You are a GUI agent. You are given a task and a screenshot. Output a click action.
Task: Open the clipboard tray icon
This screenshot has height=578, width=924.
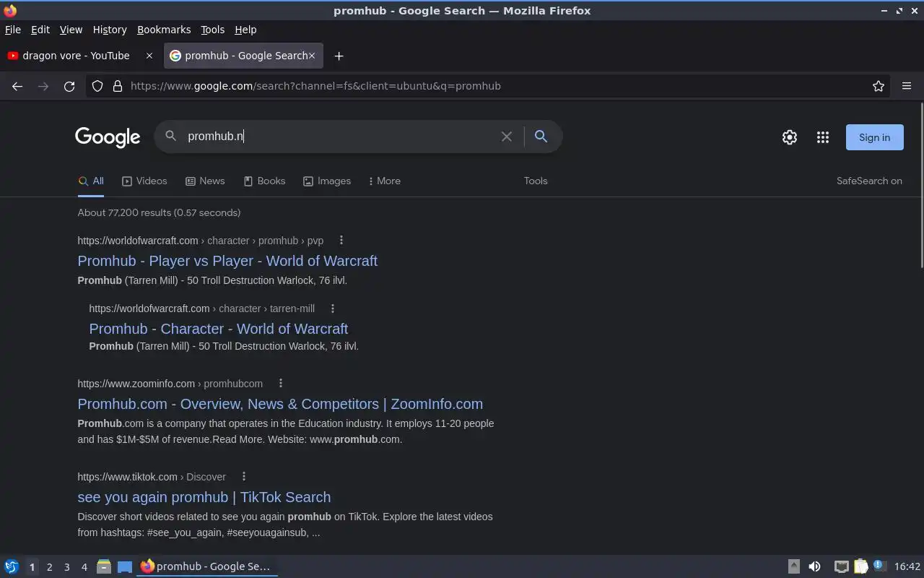pos(860,566)
